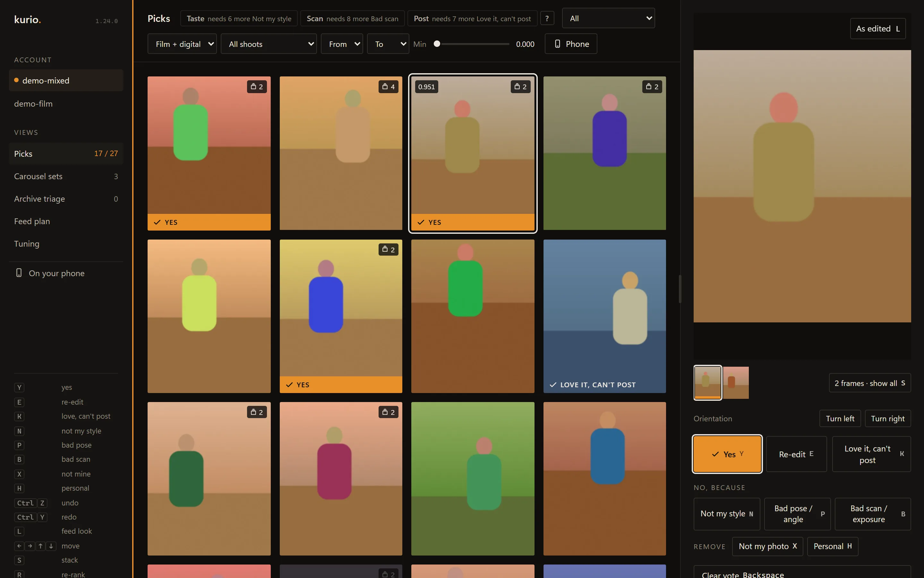Click the phone icon beside On your phone
The height and width of the screenshot is (578, 924).
click(x=19, y=273)
